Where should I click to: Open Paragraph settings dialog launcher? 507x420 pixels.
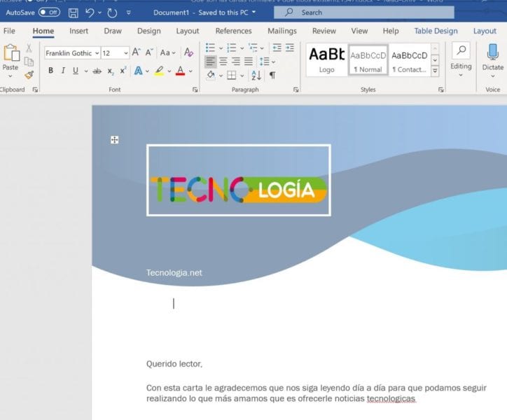(x=296, y=90)
